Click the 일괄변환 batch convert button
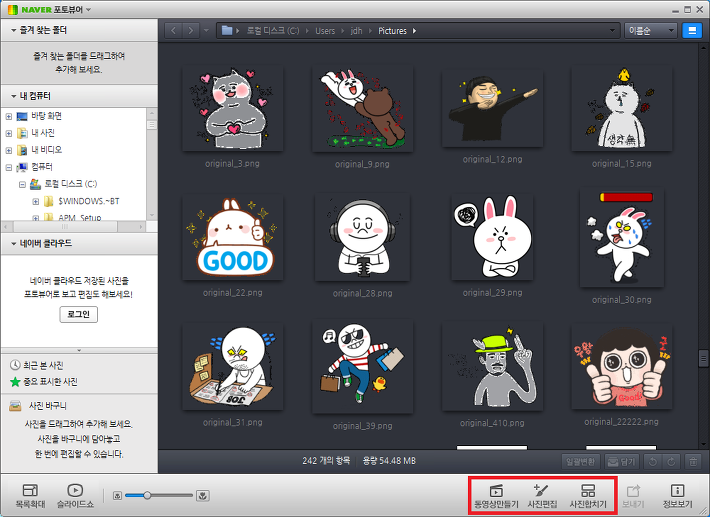The image size is (710, 517). pos(580,462)
